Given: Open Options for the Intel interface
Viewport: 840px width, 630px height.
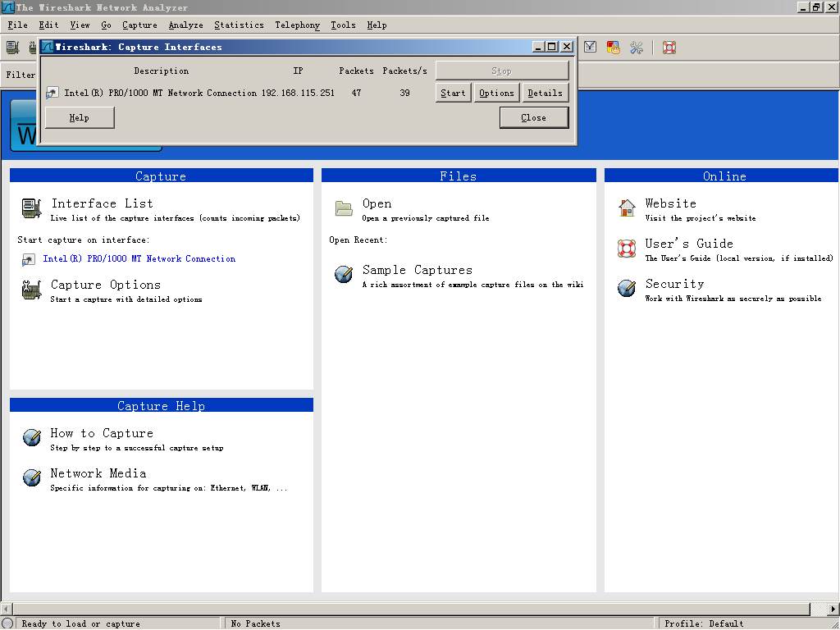Looking at the screenshot, I should (x=496, y=94).
